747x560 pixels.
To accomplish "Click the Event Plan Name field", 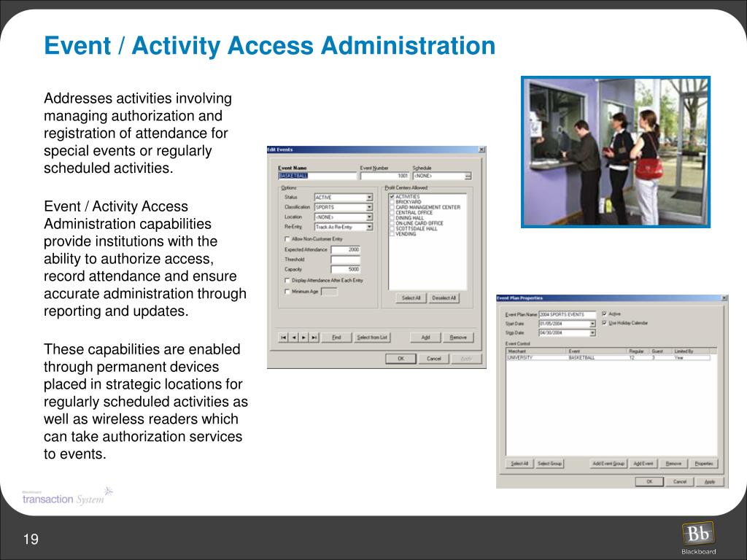I will (567, 315).
